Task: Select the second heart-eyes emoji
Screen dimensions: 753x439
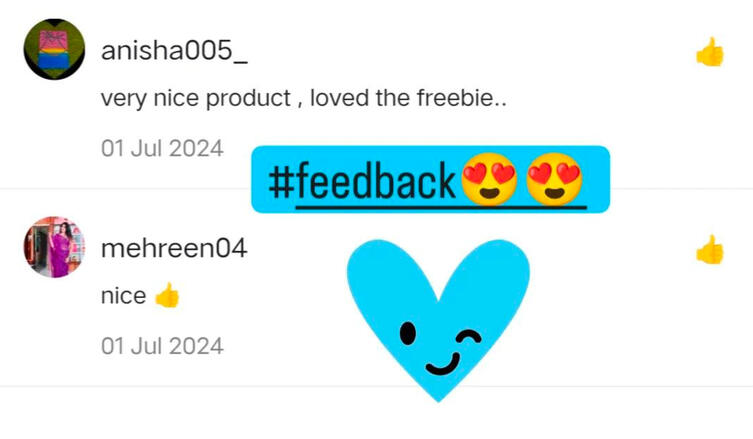Action: coord(554,180)
